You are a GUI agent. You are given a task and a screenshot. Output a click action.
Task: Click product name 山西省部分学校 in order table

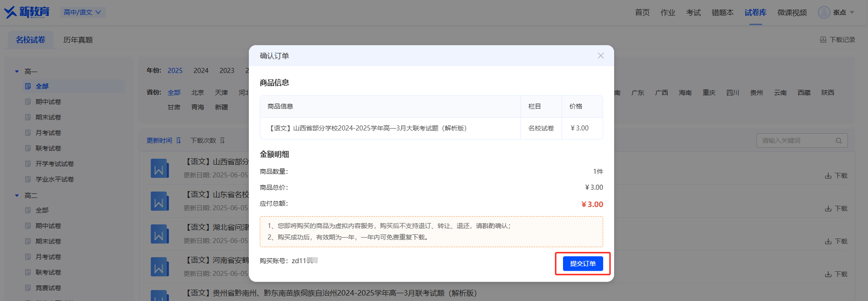point(367,128)
